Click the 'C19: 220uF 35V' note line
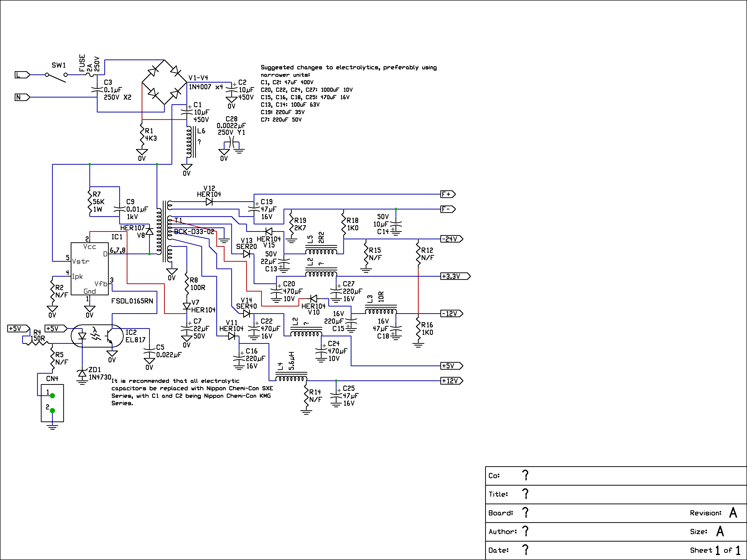747x560 pixels. point(283,112)
